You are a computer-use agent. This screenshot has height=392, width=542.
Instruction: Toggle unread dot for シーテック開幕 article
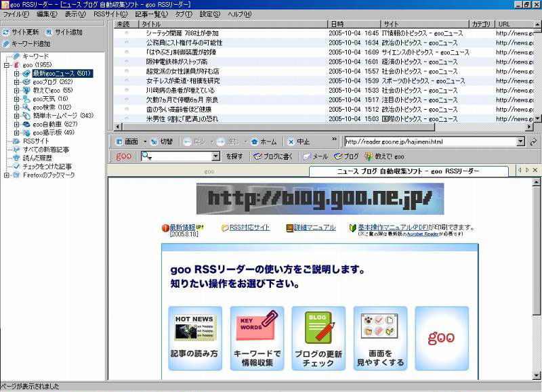pos(127,32)
